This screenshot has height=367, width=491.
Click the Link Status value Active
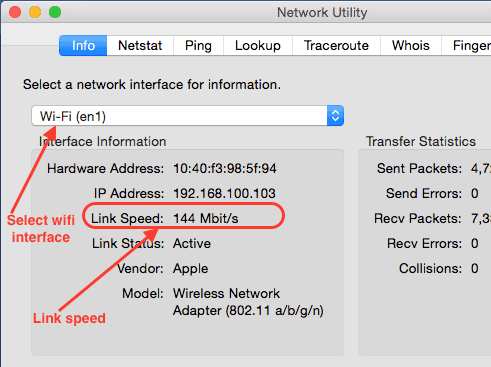pos(192,243)
